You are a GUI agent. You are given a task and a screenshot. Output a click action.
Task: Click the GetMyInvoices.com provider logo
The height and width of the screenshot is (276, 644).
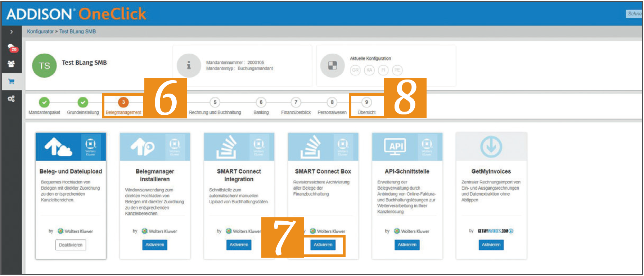(495, 231)
